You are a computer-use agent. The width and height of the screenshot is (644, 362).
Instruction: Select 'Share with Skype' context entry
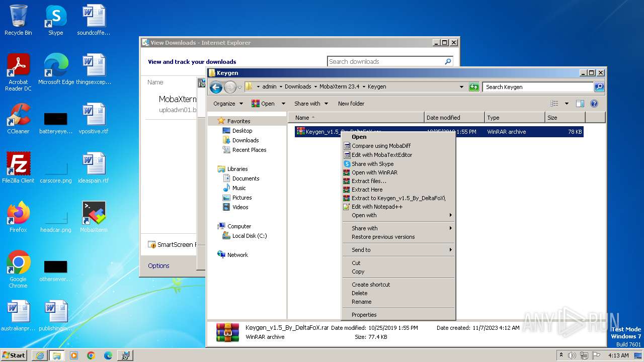click(398, 164)
